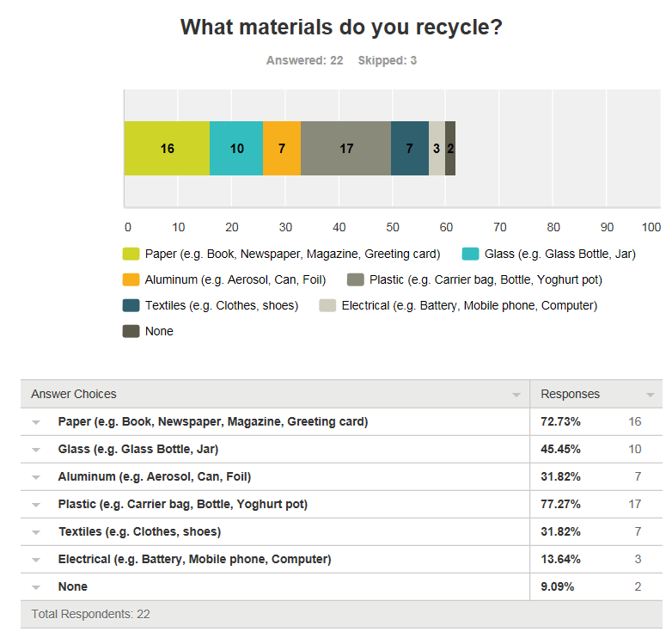The image size is (672, 638).
Task: Select the Paper bar segment showing 16
Action: tap(167, 149)
